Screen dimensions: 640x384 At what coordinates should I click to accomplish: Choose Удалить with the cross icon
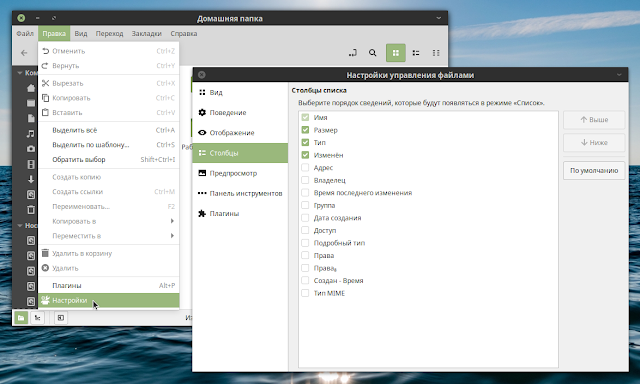[109, 268]
